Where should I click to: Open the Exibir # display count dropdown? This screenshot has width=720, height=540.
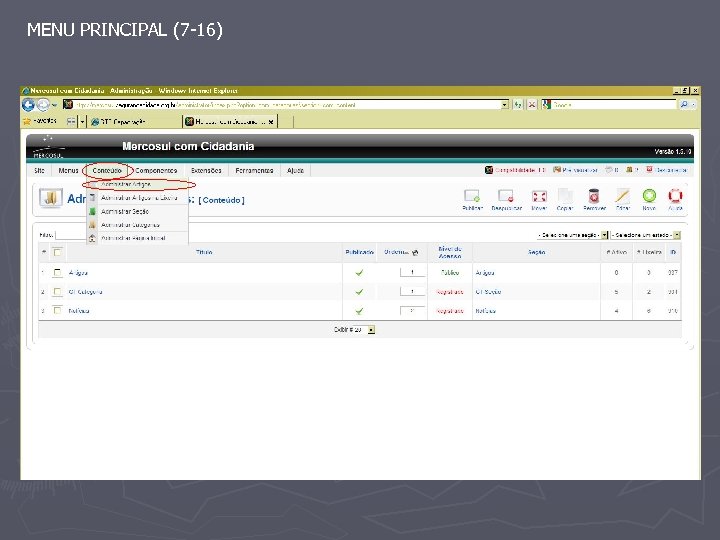364,330
